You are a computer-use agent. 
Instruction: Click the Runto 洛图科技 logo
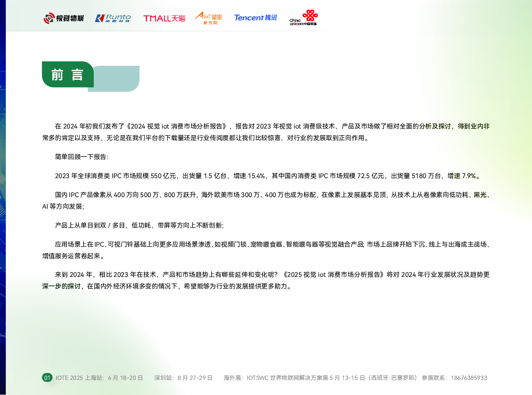click(113, 18)
